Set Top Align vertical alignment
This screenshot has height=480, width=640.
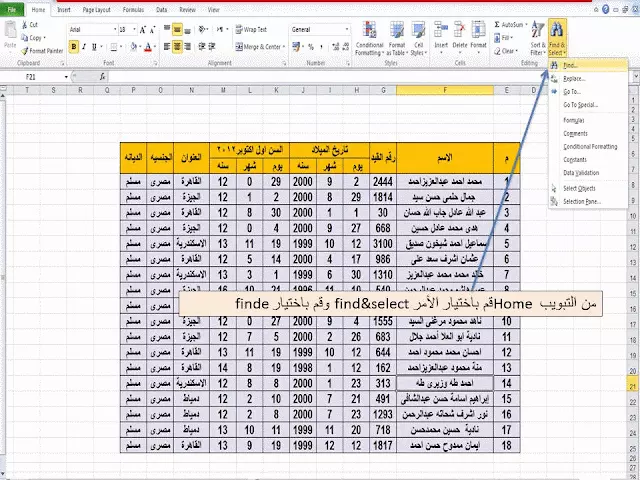(167, 29)
